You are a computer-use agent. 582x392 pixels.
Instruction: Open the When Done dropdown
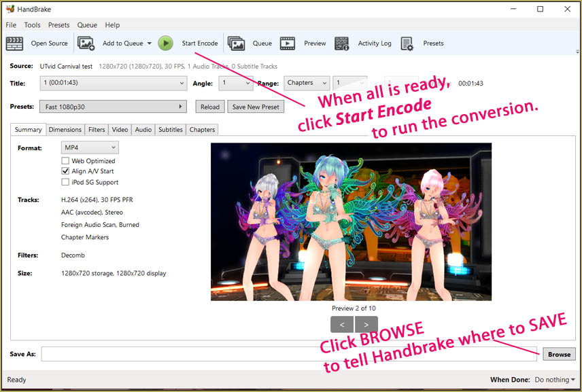pyautogui.click(x=555, y=380)
